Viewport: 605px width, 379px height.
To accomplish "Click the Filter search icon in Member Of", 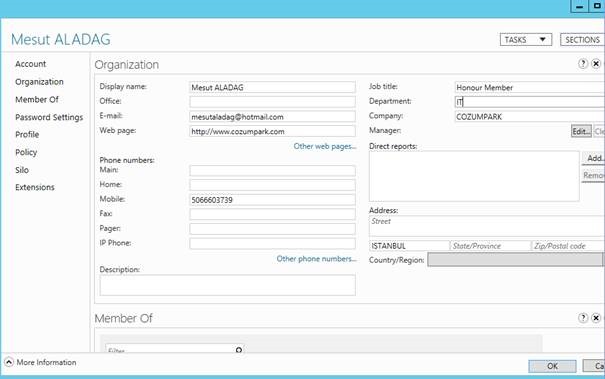I will point(239,349).
